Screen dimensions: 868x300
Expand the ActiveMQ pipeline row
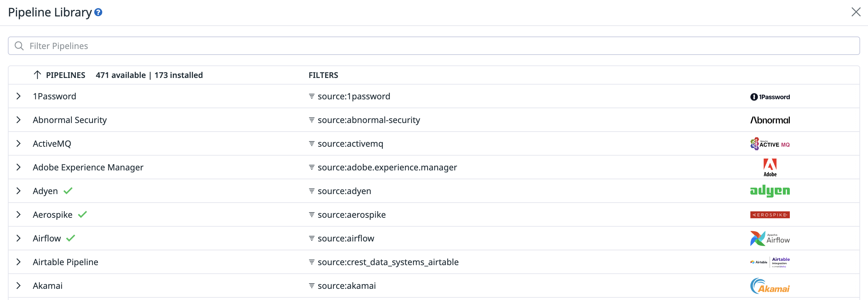pos(18,144)
